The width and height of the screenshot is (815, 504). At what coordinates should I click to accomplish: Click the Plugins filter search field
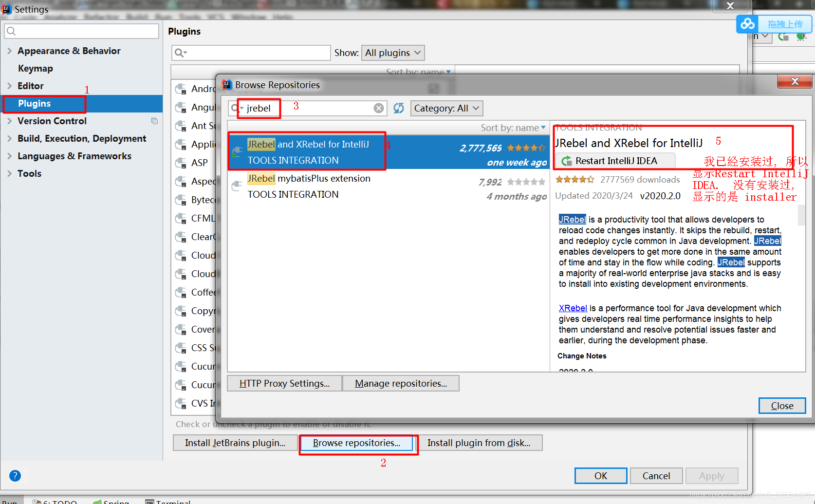pos(251,53)
